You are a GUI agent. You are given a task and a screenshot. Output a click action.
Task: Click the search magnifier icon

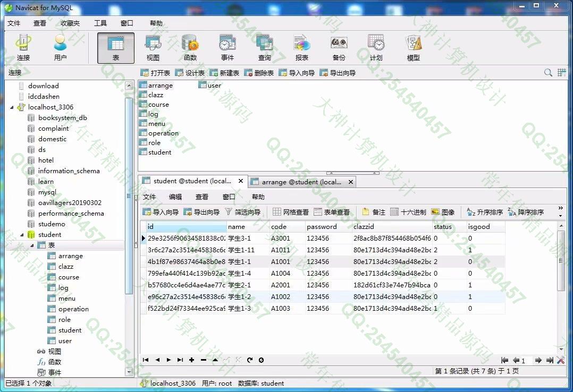click(548, 72)
